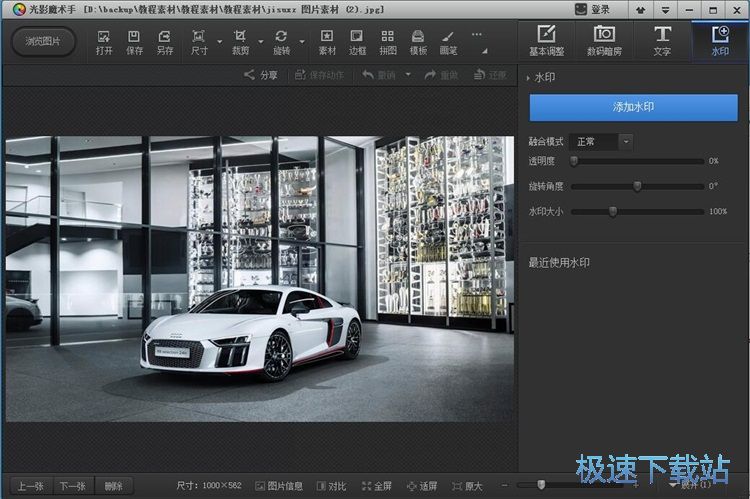
Task: Click the 尺寸: 1000×562 size readout
Action: pos(209,486)
